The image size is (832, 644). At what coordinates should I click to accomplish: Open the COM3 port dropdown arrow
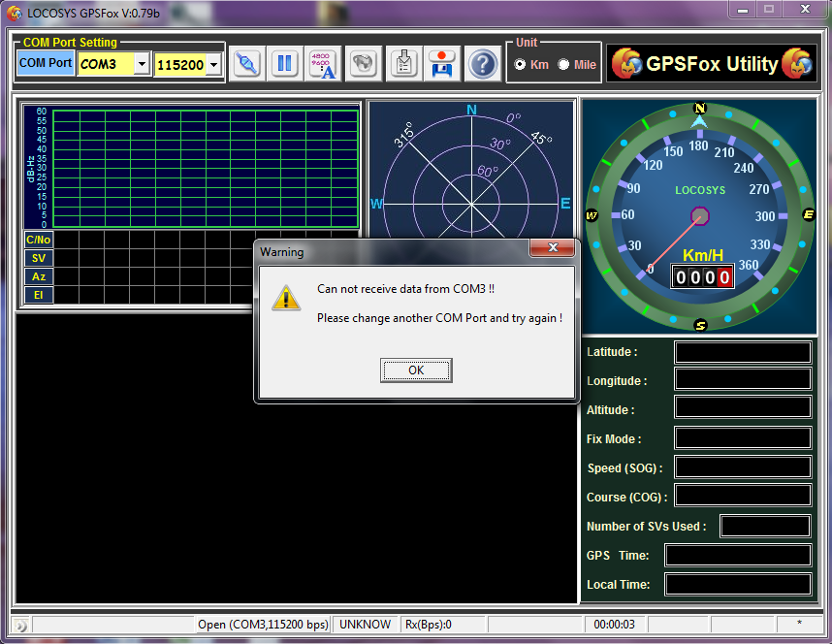click(x=142, y=64)
